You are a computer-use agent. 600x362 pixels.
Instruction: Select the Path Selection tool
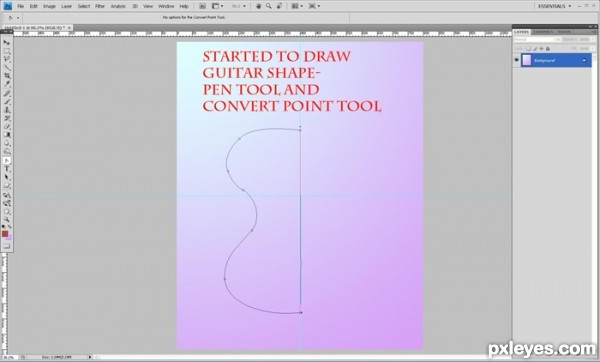(x=7, y=178)
